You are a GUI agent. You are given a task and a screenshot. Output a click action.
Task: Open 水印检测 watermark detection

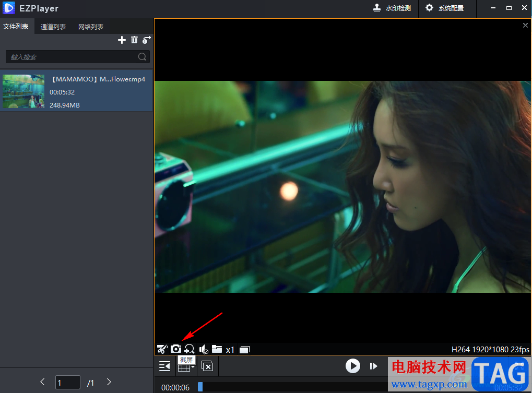[392, 8]
